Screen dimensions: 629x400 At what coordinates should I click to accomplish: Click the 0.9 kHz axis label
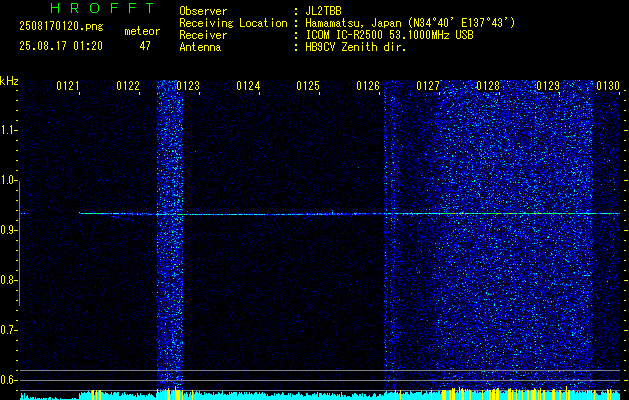[x=8, y=230]
